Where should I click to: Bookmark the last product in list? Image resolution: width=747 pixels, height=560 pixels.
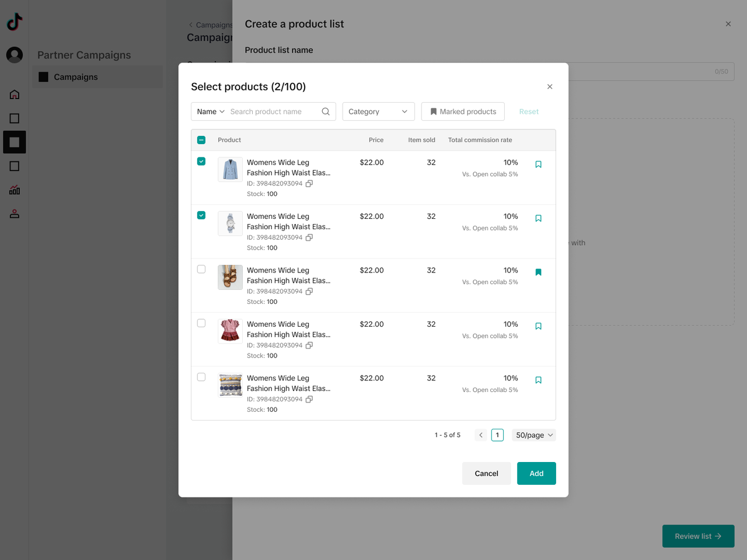(538, 380)
